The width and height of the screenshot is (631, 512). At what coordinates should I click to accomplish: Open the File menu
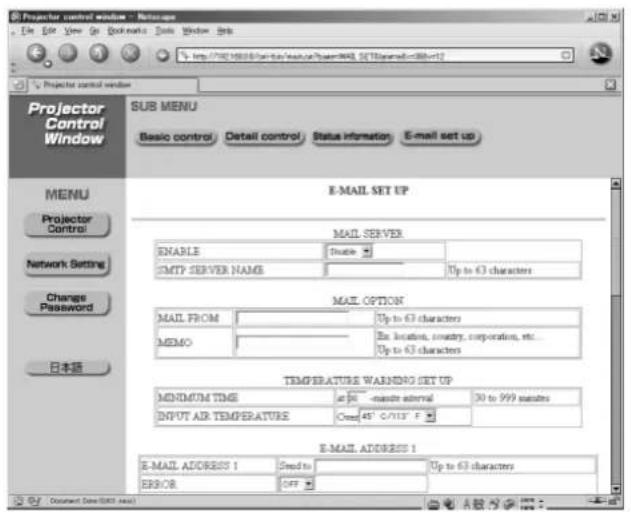point(27,31)
